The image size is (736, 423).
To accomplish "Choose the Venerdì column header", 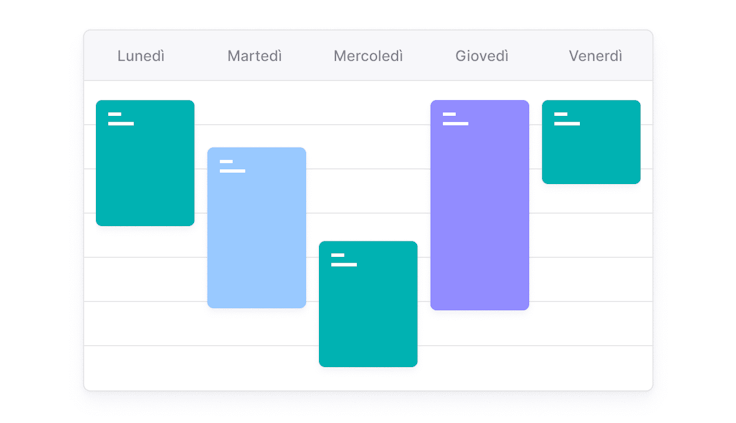I will 595,56.
